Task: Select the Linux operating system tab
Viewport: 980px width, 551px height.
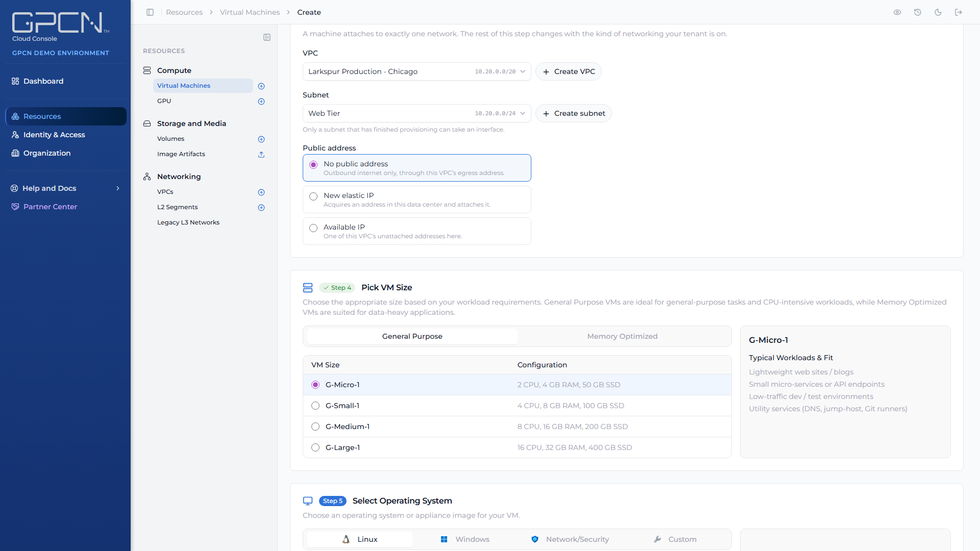Action: (x=360, y=539)
